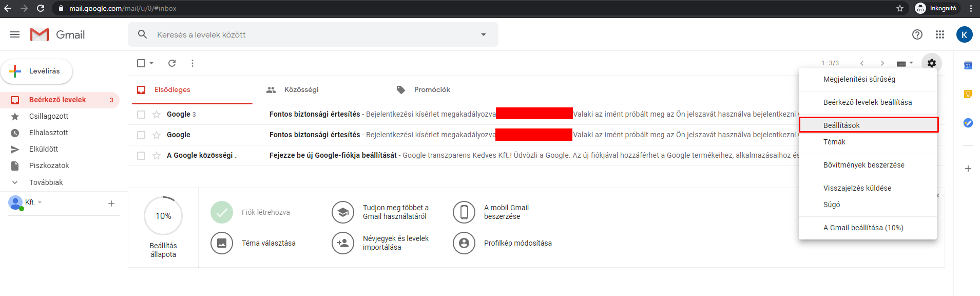Go to the previous page of mails
Viewport: 980px width, 296px height.
(x=862, y=63)
